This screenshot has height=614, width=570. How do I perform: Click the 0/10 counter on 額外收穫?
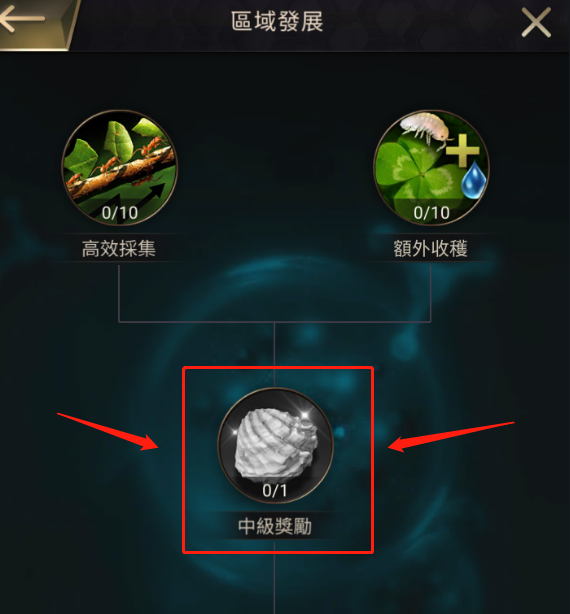[431, 213]
